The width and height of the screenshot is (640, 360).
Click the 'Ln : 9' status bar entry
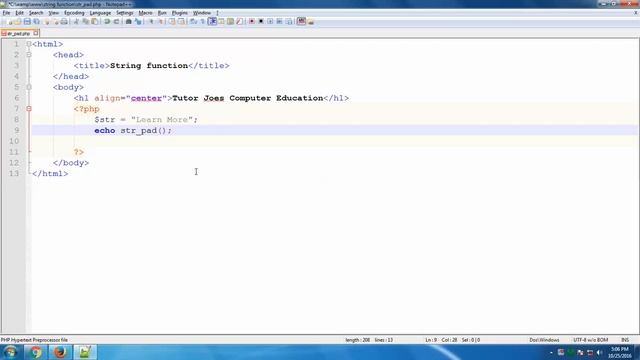(x=431, y=340)
